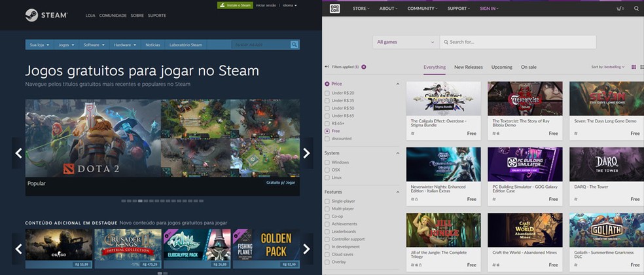Screen dimensions: 644x275
Task: Tick the Under R$ 20 price filter
Action: click(327, 93)
